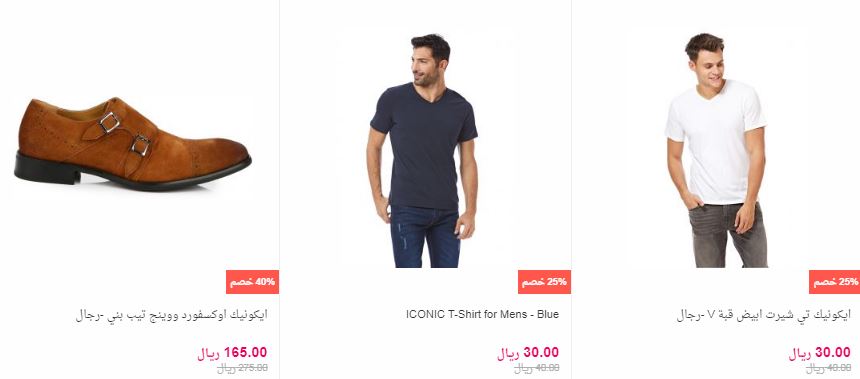Click the 25% خصم badge under white T-shirt

coord(834,282)
